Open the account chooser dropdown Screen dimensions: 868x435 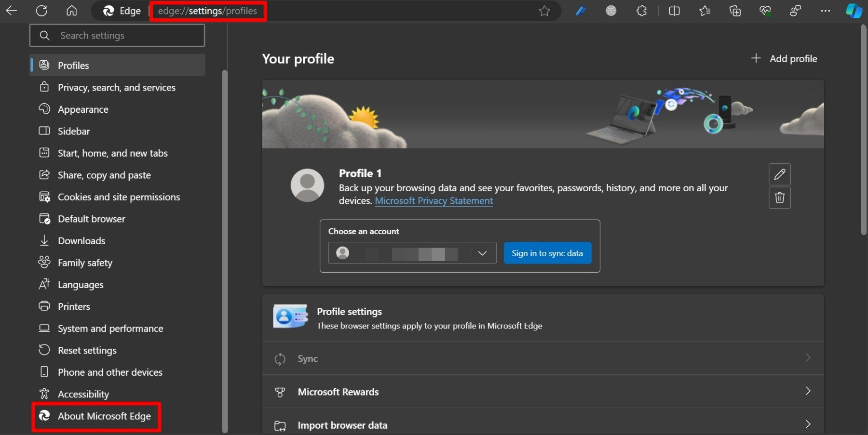[x=481, y=253]
